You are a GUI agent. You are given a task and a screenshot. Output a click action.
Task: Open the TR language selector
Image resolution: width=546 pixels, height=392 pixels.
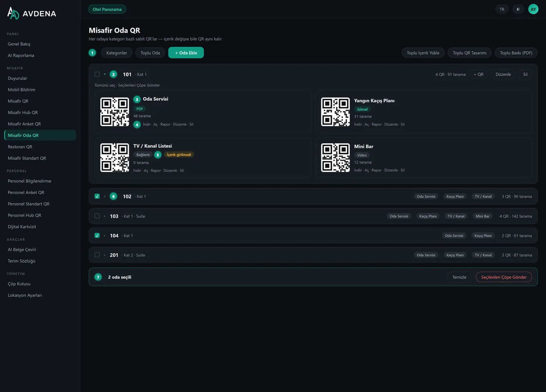(502, 9)
